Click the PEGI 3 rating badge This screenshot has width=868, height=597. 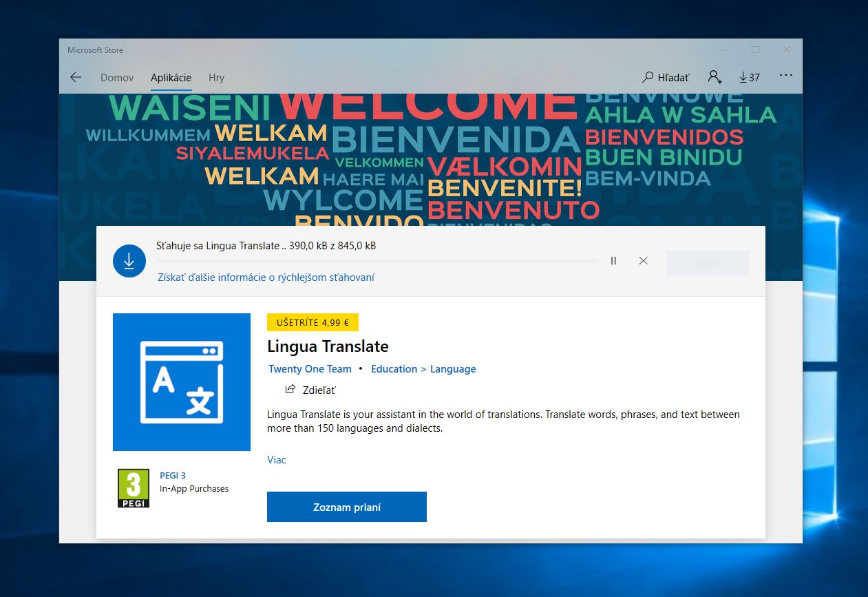(x=134, y=488)
